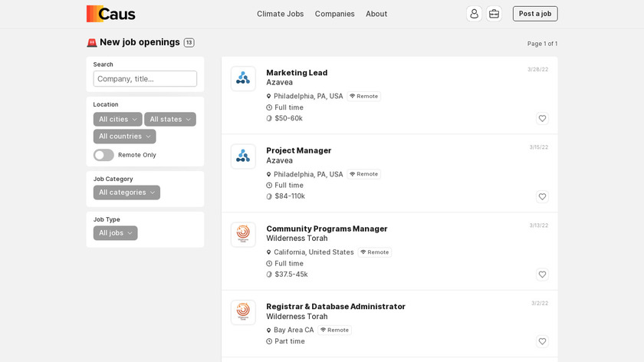Click the Post a job button

[534, 14]
